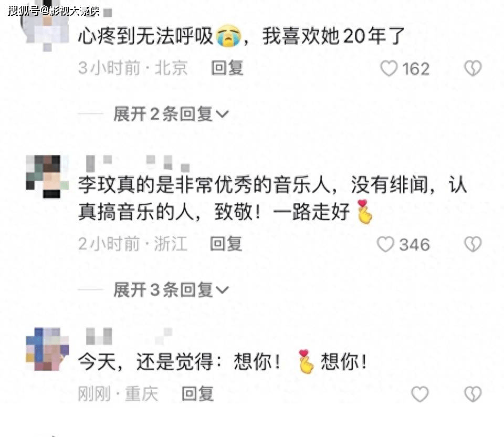The height and width of the screenshot is (437, 504).
Task: Open username above 李玟真的是非常优秀 comment
Action: point(138,163)
